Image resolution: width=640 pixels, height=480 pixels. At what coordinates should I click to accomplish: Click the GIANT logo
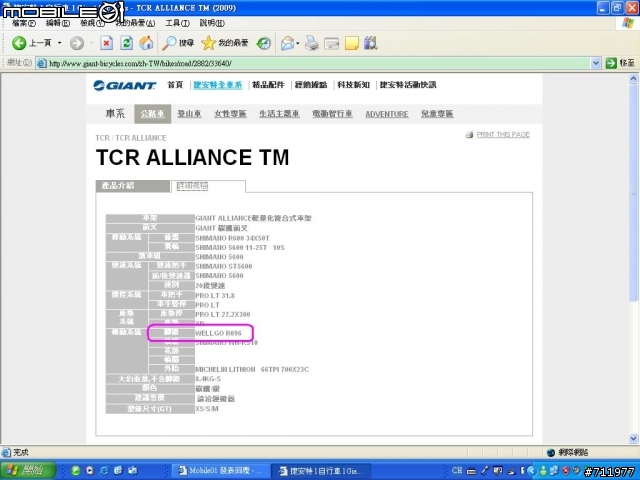point(124,85)
